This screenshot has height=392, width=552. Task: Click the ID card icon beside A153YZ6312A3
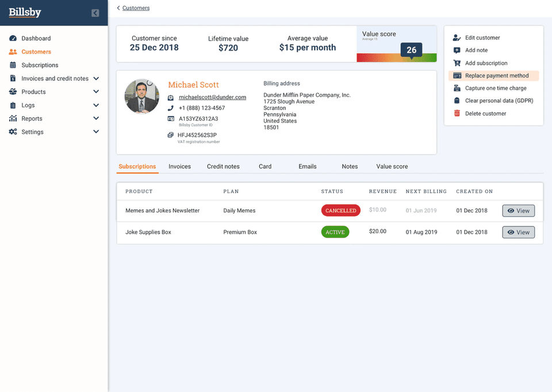[170, 118]
